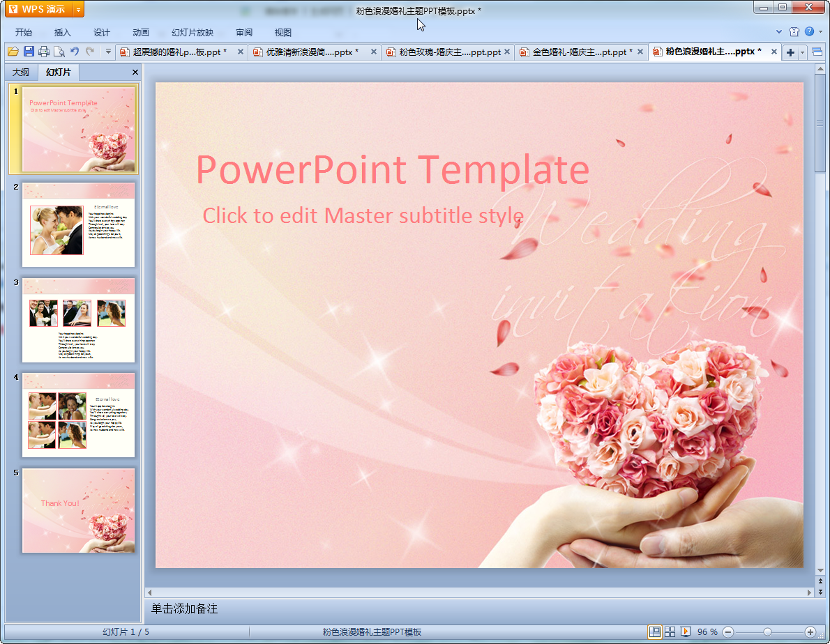Switch to the 大纲 outline panel tab

pyautogui.click(x=21, y=72)
